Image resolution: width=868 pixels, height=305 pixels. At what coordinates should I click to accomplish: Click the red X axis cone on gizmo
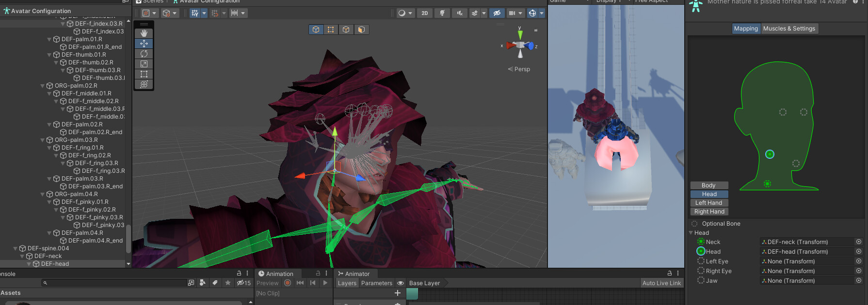[511, 46]
